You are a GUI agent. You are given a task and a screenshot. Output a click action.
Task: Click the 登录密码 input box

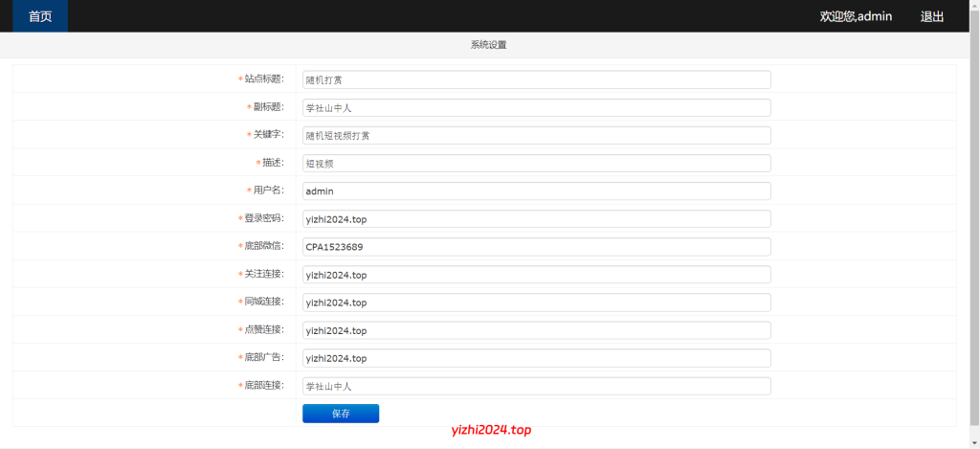[x=536, y=219]
